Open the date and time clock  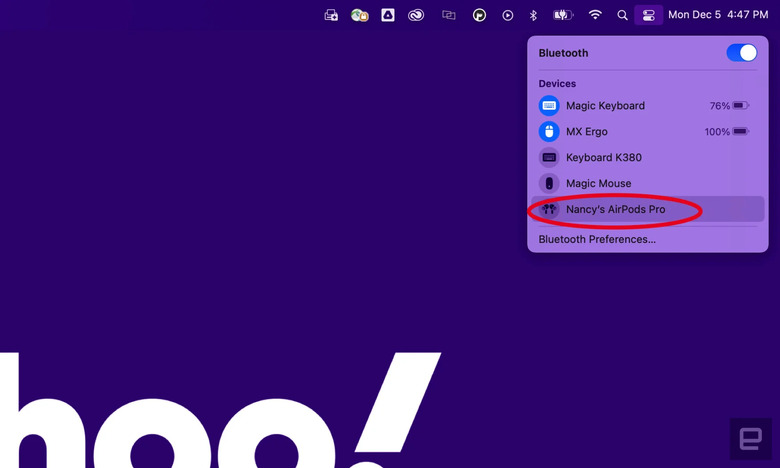click(718, 15)
